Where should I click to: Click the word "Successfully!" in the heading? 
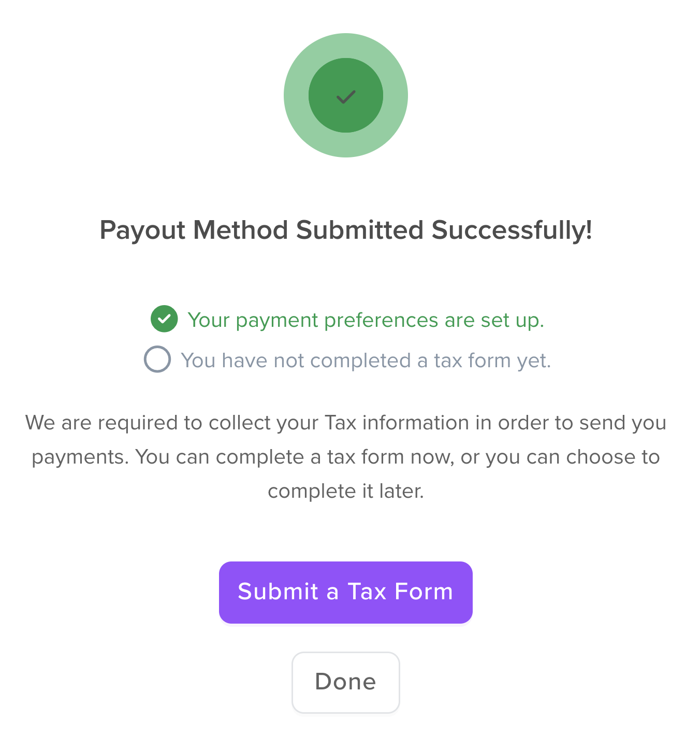(x=512, y=230)
